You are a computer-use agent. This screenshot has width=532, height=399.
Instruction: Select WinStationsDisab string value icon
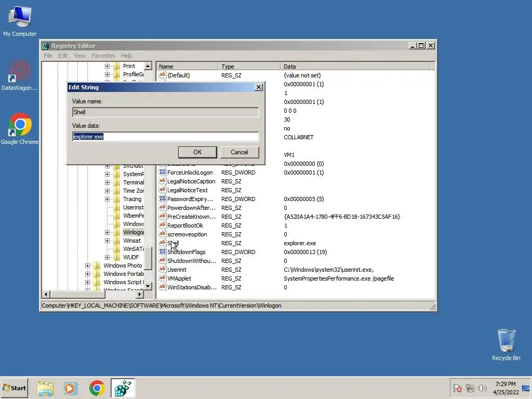click(x=163, y=287)
